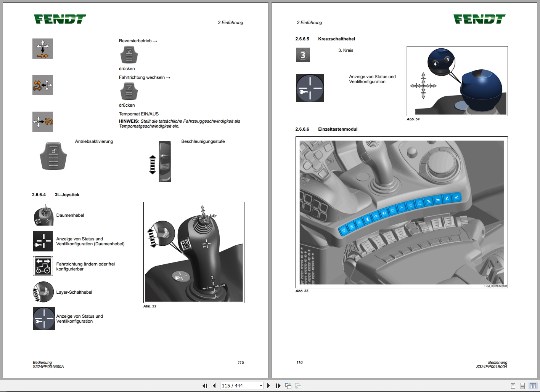Click the caption Abb. 54
The image size is (540, 392).
tap(413, 119)
